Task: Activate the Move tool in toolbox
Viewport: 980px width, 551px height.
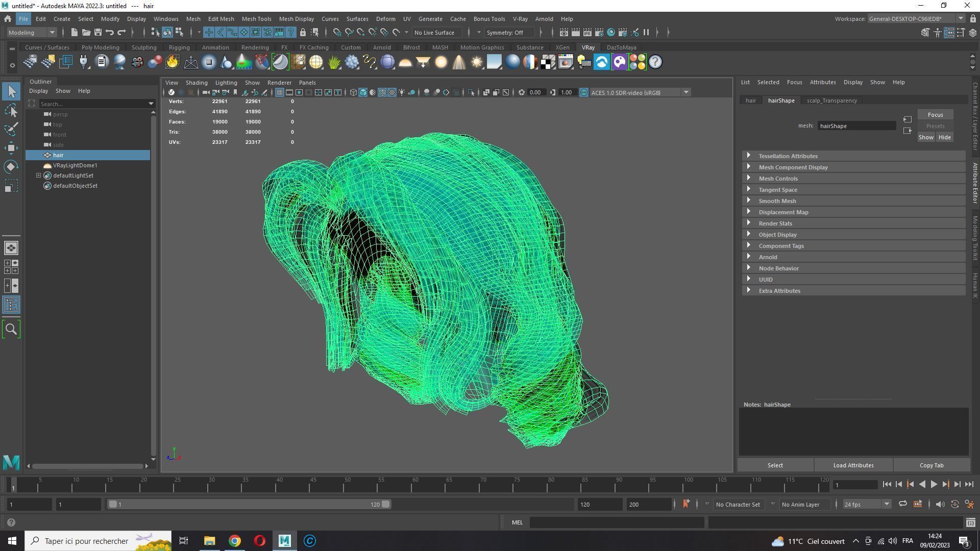Action: click(x=11, y=148)
